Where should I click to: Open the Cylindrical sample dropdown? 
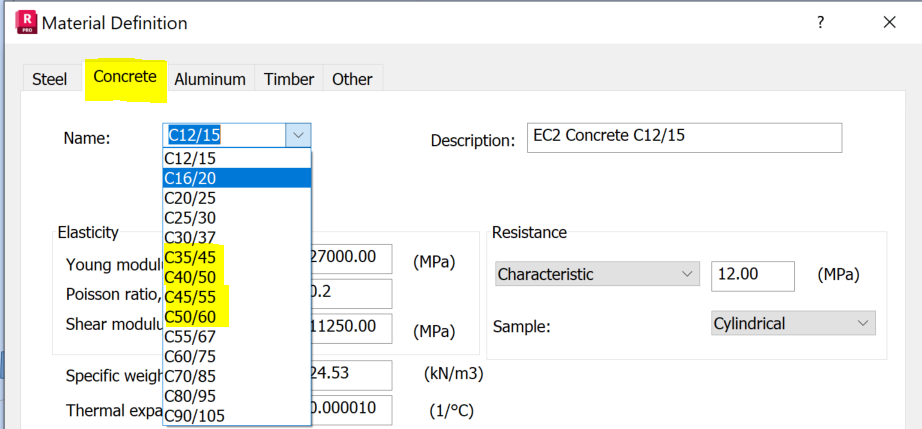pos(864,323)
